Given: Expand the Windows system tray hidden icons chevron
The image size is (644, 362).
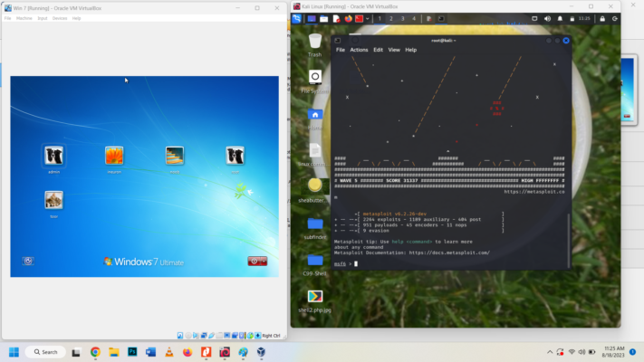Looking at the screenshot, I should tap(550, 352).
